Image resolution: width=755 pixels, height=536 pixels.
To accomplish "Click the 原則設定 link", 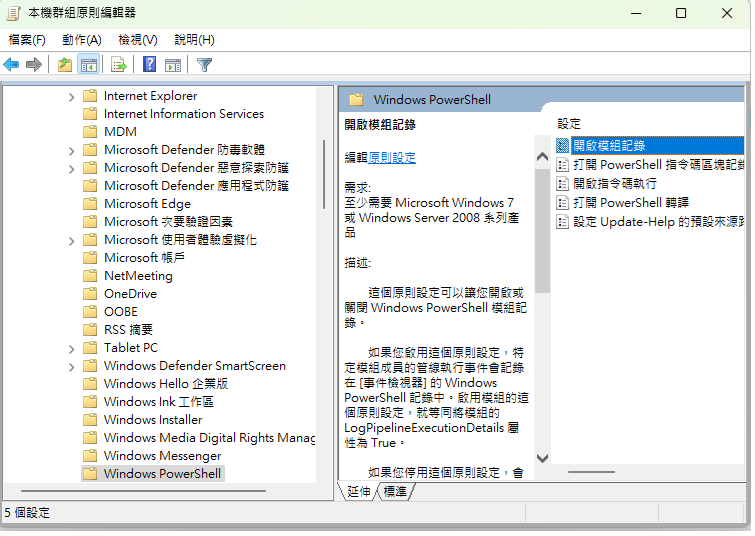I will click(392, 157).
